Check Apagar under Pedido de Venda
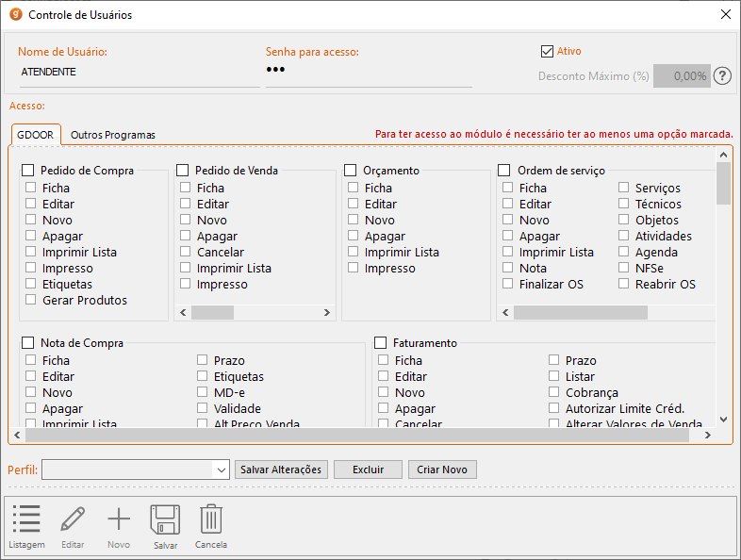Viewport: 741px width, 560px height. (x=185, y=236)
